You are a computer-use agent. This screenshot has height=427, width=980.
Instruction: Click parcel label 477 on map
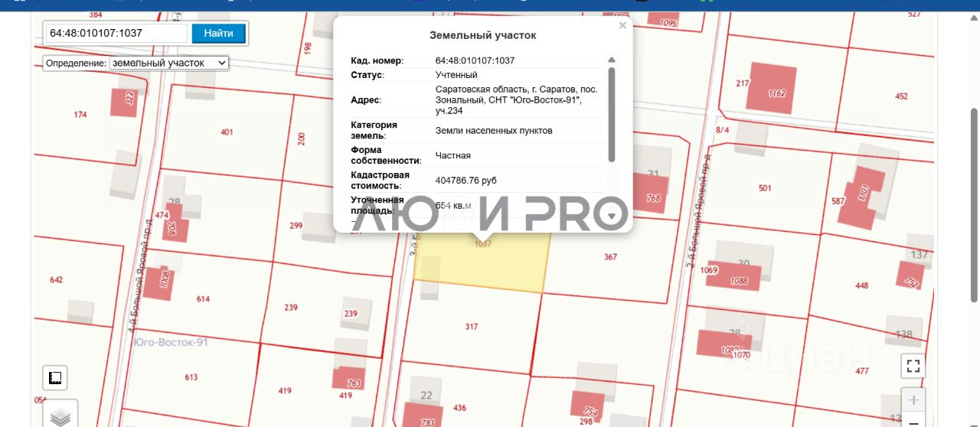[x=862, y=371]
